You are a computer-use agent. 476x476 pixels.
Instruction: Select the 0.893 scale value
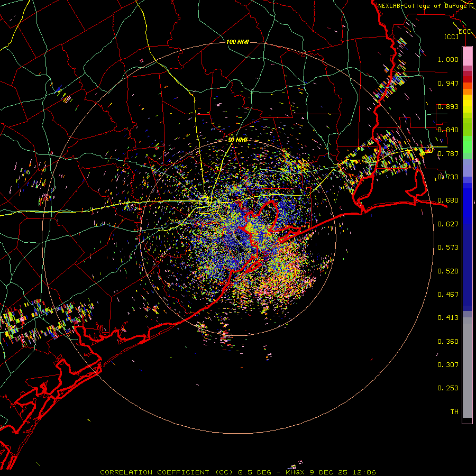[x=448, y=106]
